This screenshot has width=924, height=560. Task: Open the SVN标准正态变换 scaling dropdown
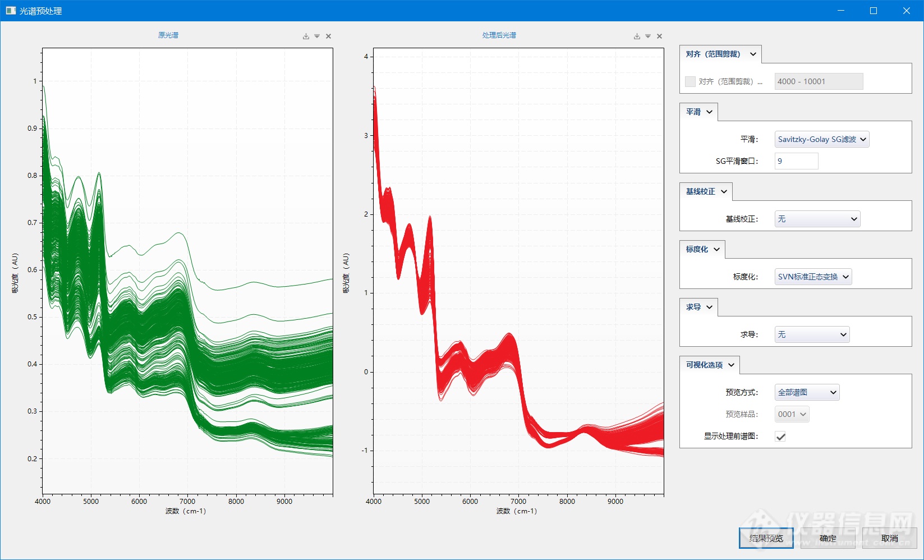813,277
